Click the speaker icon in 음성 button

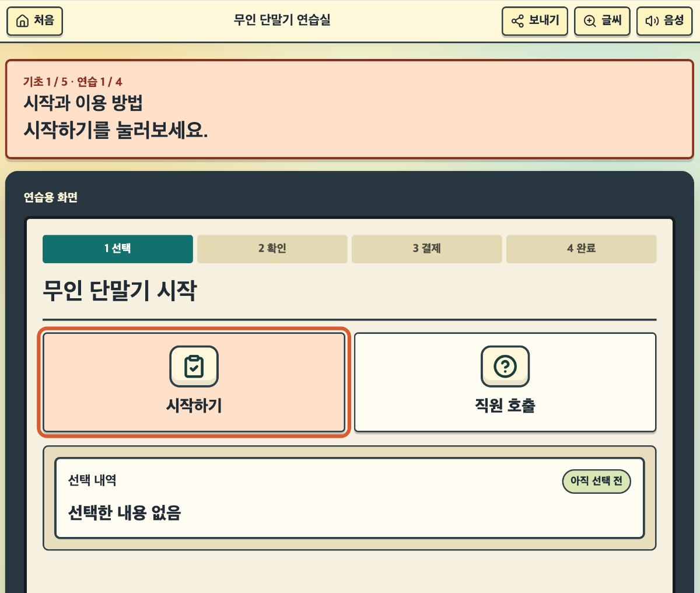[x=652, y=22]
